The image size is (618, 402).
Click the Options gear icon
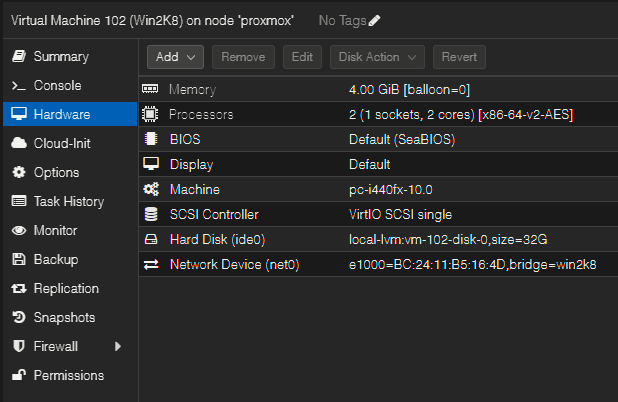(19, 172)
